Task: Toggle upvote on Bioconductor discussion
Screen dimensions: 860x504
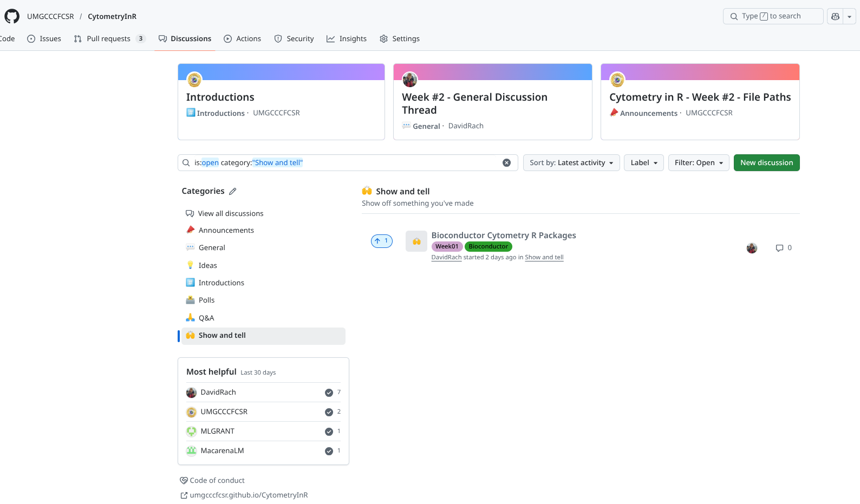Action: click(381, 241)
